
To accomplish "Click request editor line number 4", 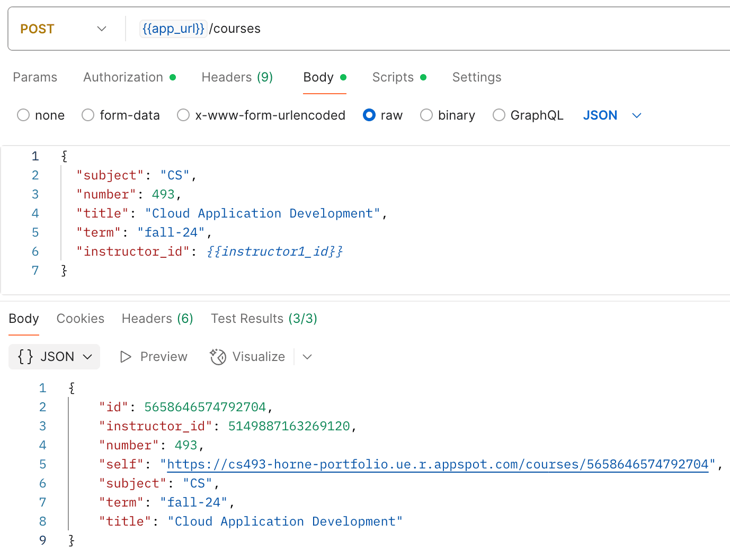I will [35, 213].
